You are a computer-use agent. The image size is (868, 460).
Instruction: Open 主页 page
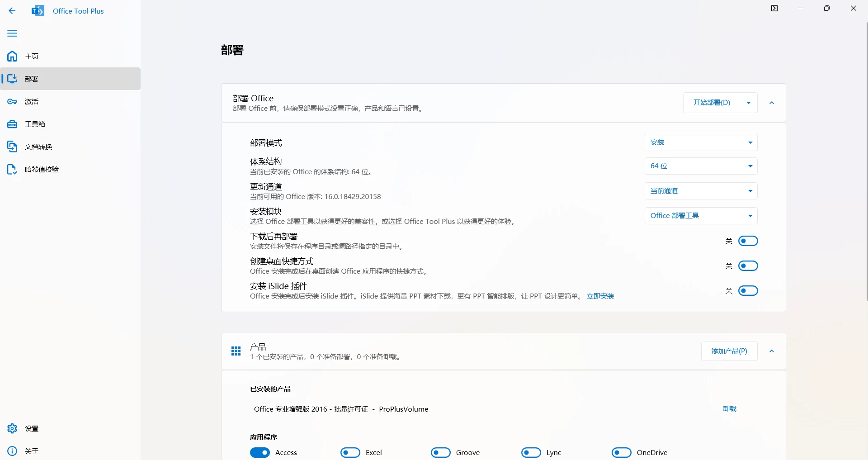(71, 56)
